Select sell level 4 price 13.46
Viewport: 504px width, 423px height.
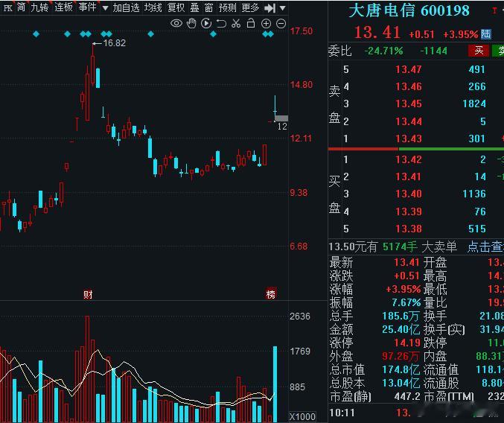coord(408,86)
